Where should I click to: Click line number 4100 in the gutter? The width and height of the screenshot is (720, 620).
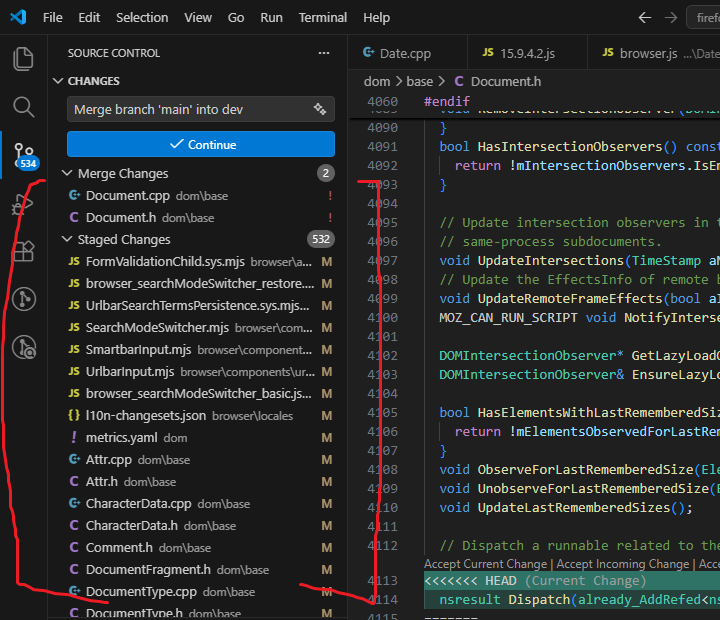coord(382,318)
